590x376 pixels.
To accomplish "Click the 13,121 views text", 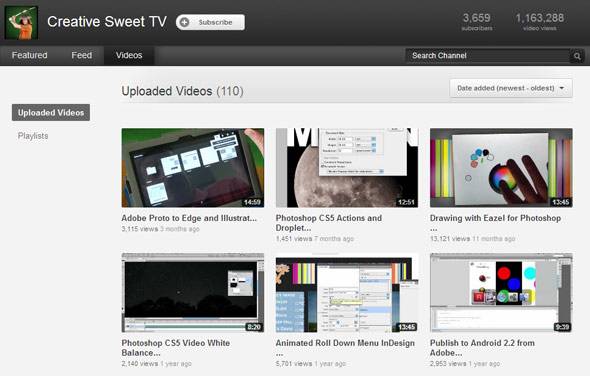I will pos(450,239).
